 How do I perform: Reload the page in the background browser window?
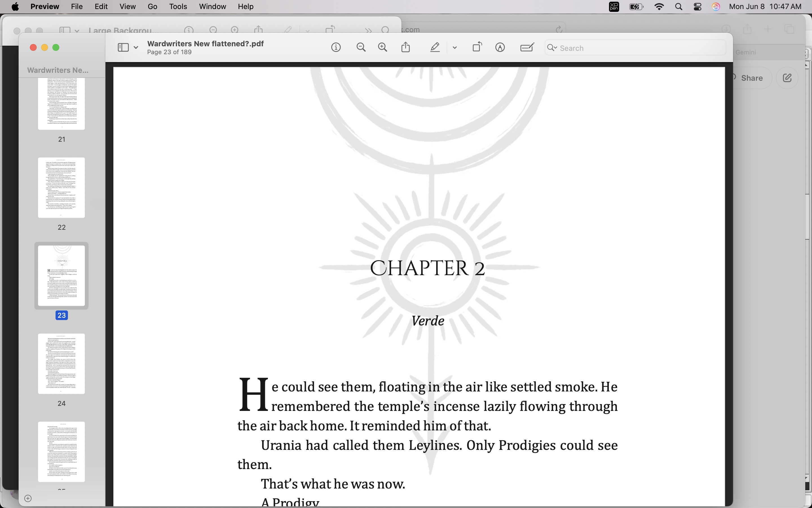pyautogui.click(x=559, y=30)
